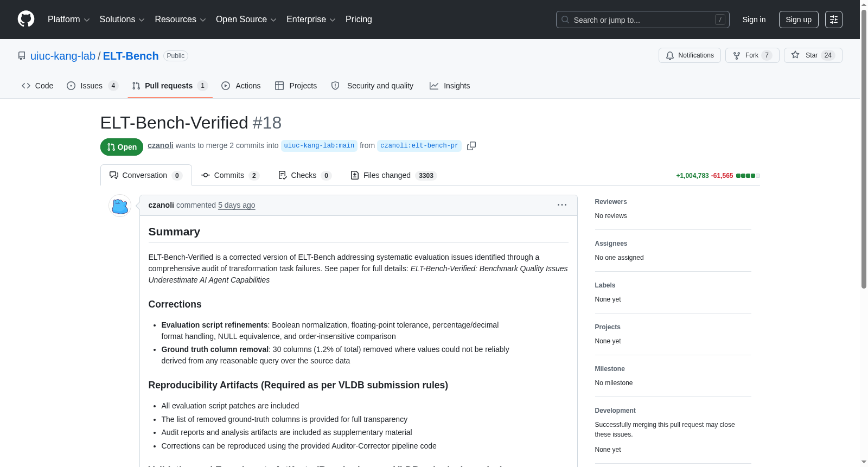Click the Fork button

click(752, 55)
